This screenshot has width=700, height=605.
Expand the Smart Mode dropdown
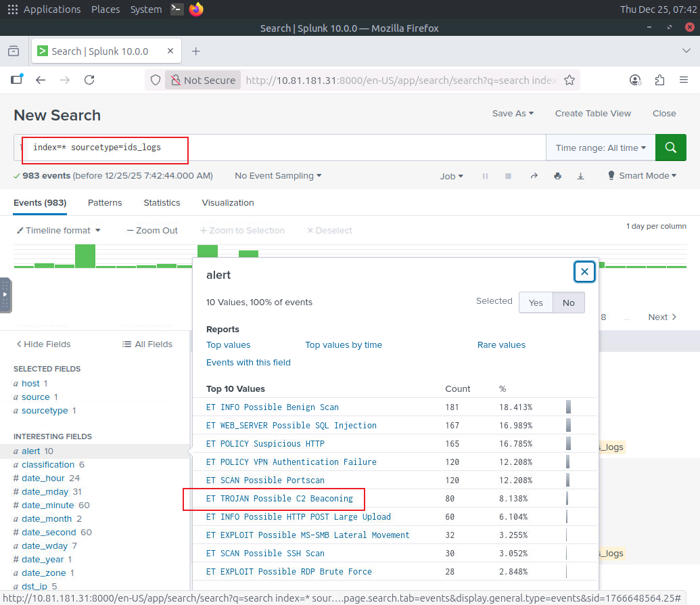click(x=643, y=176)
